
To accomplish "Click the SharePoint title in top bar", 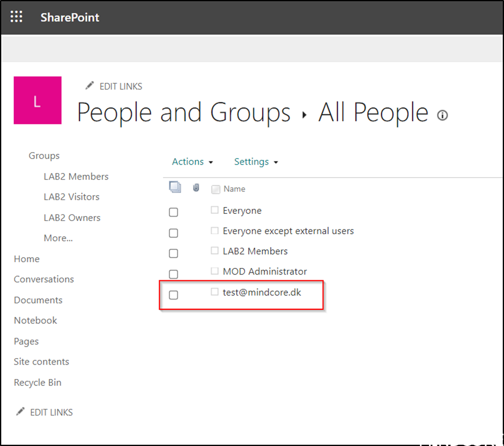I will (70, 17).
